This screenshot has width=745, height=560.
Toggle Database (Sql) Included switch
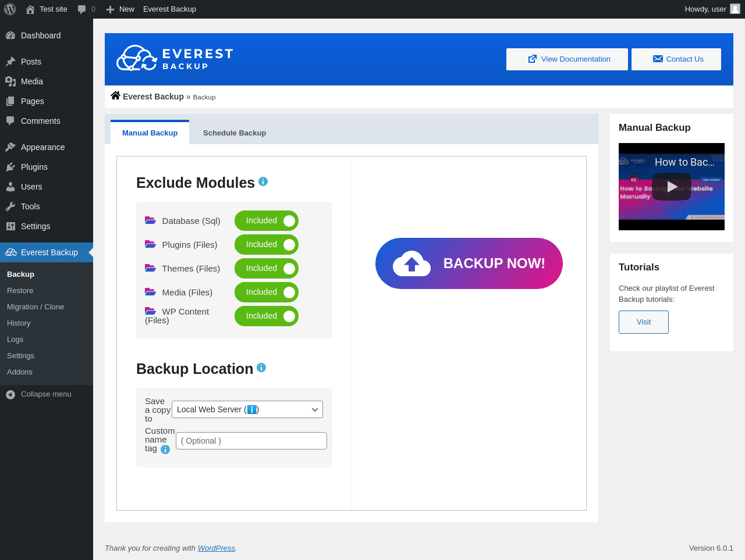coord(267,221)
